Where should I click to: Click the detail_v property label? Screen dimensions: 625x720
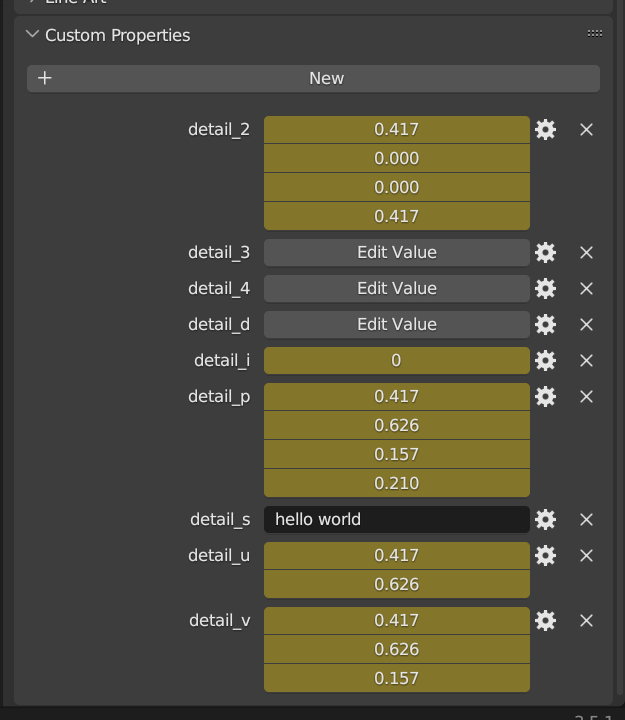pos(220,621)
